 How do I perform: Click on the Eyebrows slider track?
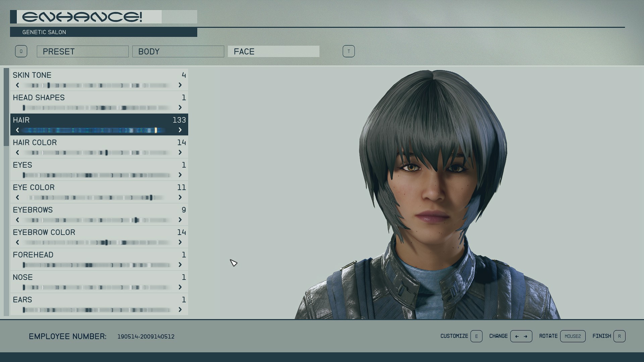point(97,220)
